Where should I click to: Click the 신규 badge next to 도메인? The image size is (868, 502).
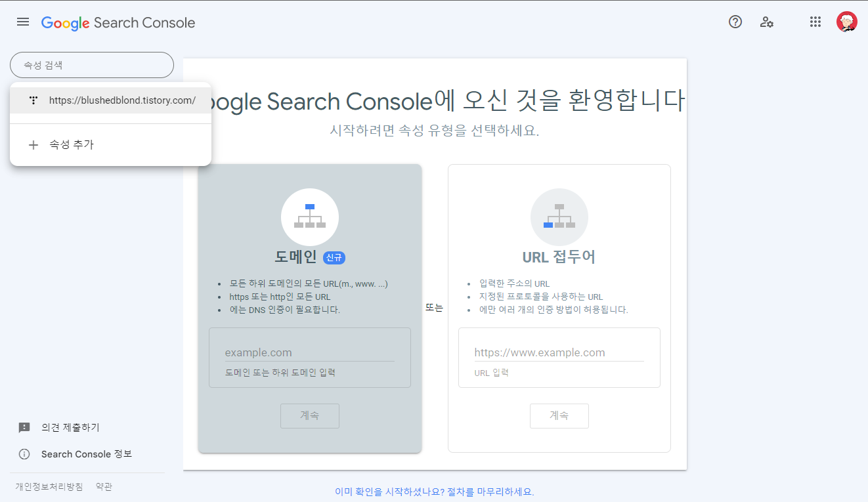tap(334, 258)
